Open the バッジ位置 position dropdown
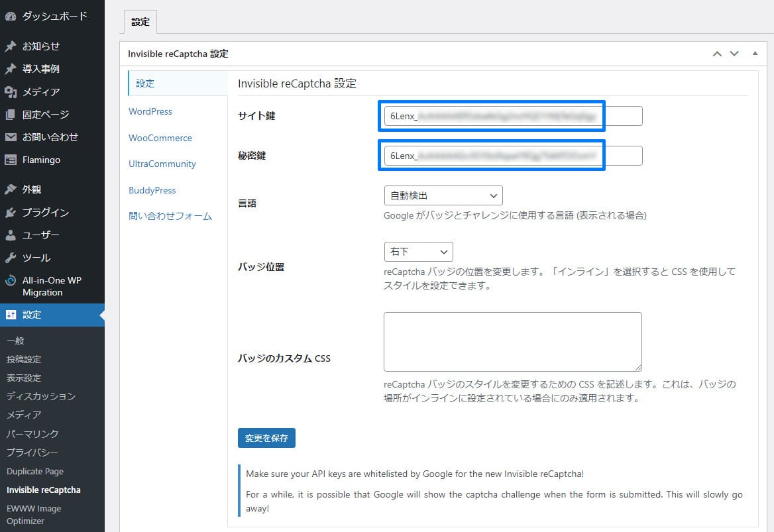The image size is (774, 532). [418, 252]
